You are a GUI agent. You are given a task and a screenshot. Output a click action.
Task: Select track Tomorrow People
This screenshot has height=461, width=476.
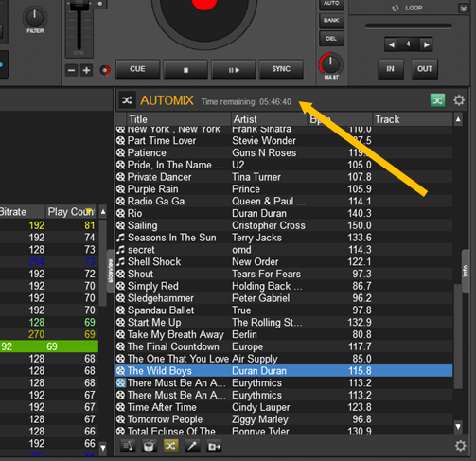[284, 419]
